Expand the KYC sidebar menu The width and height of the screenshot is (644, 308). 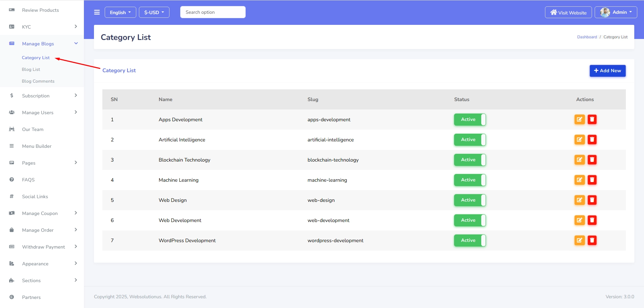tap(42, 27)
